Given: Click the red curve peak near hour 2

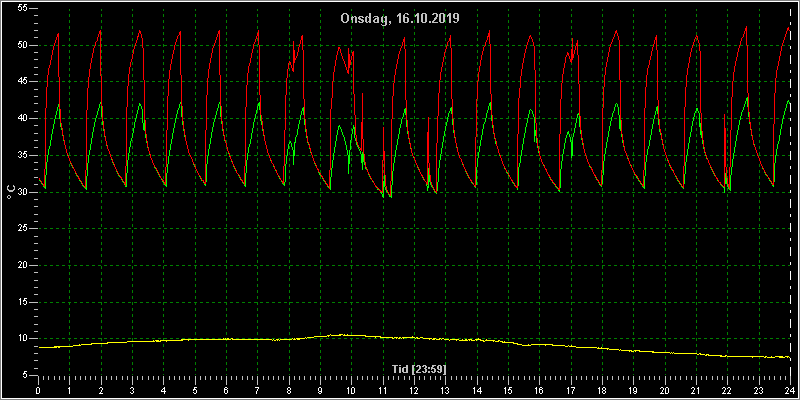Looking at the screenshot, I should click(101, 31).
